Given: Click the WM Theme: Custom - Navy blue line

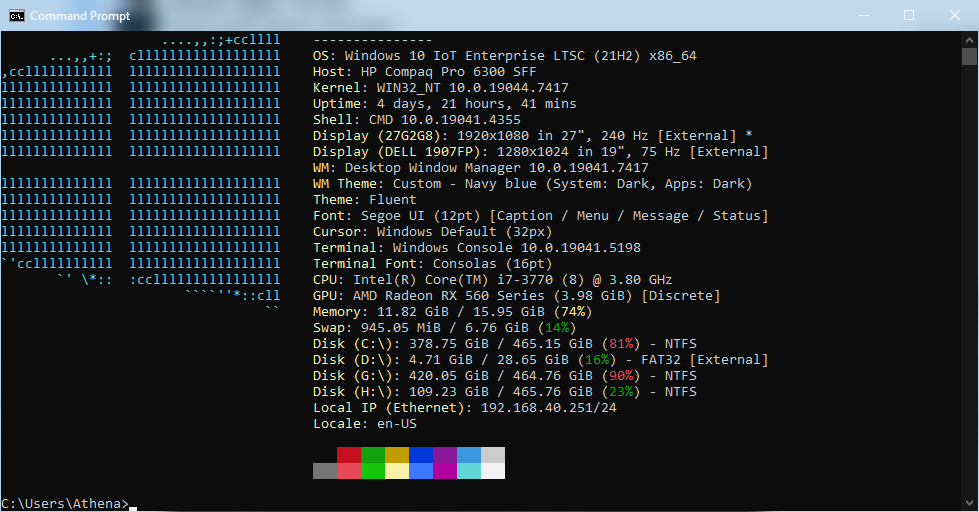Looking at the screenshot, I should (533, 184).
